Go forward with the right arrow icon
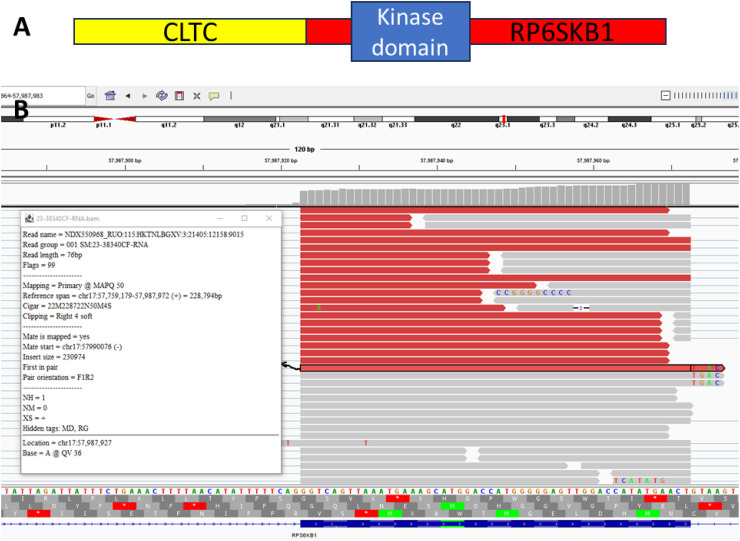The width and height of the screenshot is (740, 541). [x=145, y=96]
